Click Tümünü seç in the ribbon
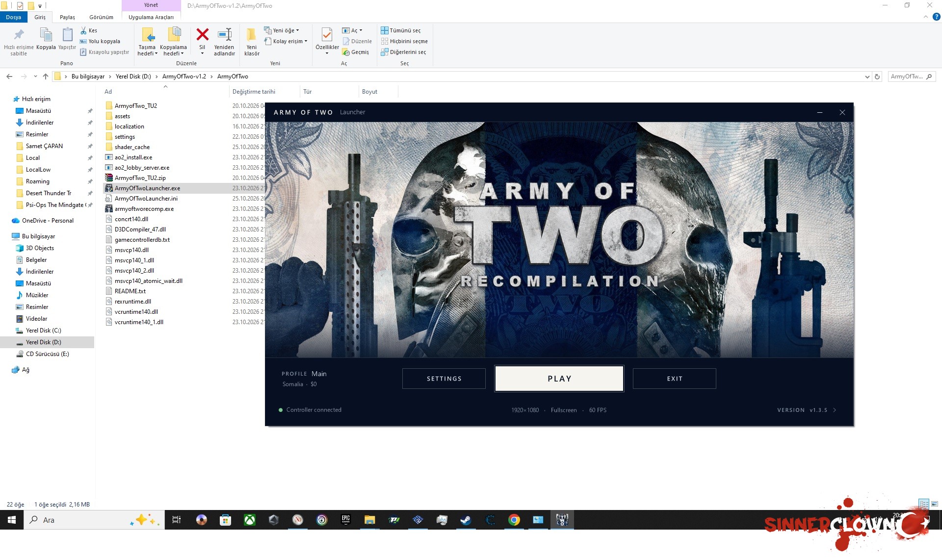The height and width of the screenshot is (560, 942). (401, 30)
